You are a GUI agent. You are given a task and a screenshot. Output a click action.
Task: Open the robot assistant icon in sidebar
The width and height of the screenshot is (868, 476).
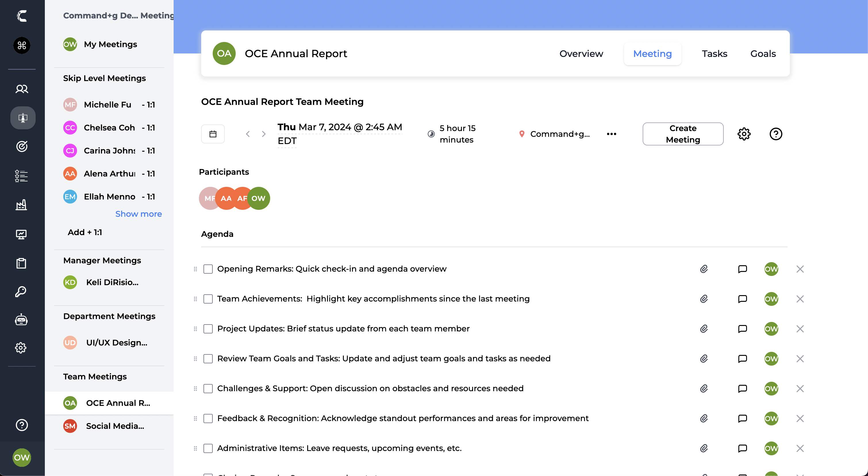pyautogui.click(x=21, y=319)
